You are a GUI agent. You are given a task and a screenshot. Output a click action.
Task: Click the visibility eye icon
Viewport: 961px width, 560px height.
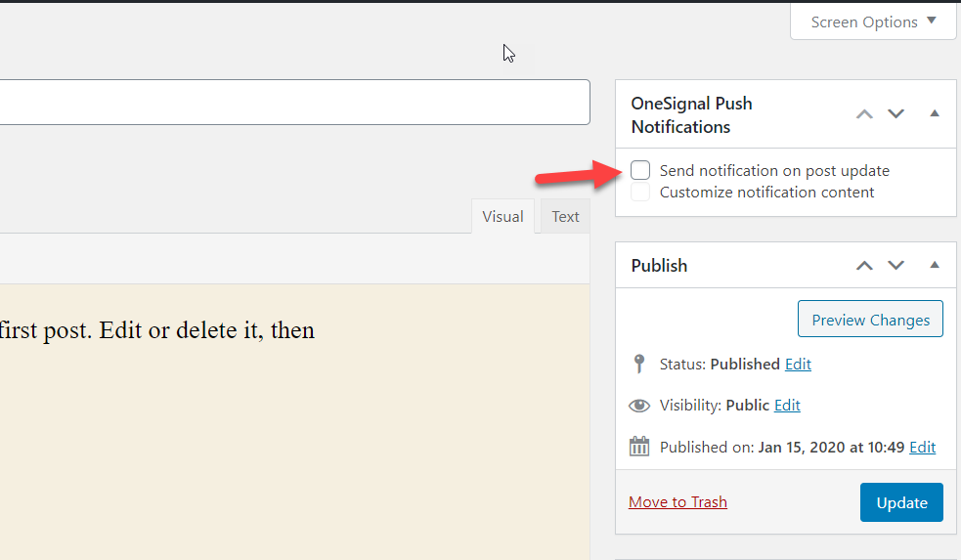[639, 406]
